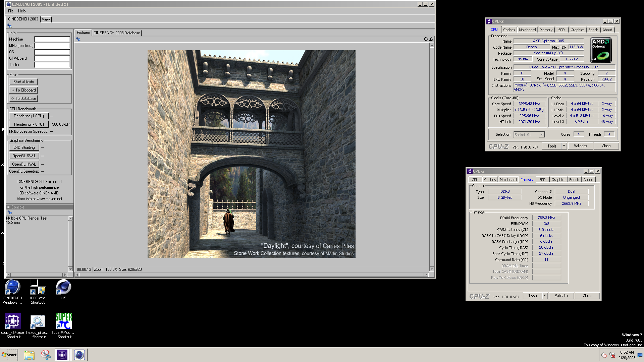This screenshot has width=644, height=362.
Task: Click the OS input field
Action: [52, 52]
